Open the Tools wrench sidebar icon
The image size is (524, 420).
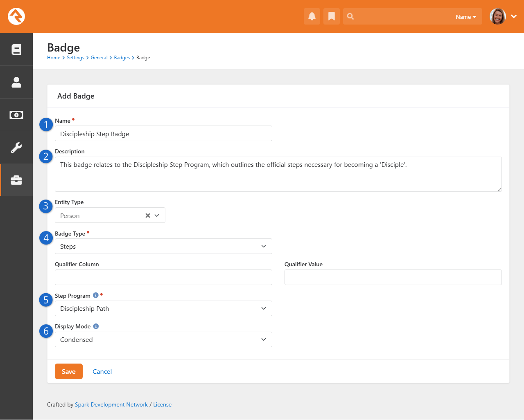(16, 148)
